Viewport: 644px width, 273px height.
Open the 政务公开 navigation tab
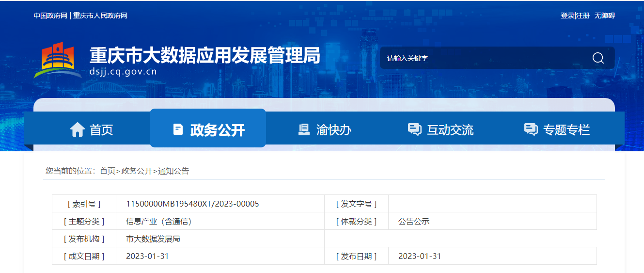(208, 128)
